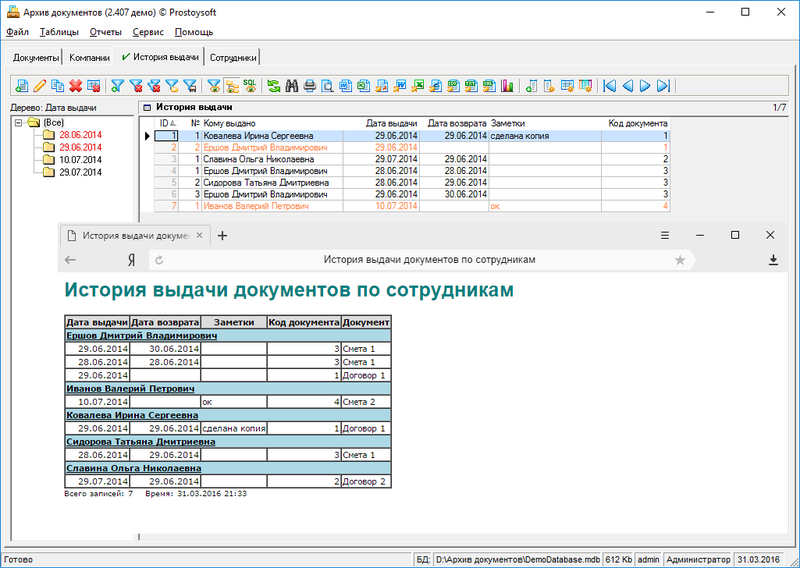Open print preview with the magnifier page icon
The height and width of the screenshot is (568, 800).
[328, 86]
